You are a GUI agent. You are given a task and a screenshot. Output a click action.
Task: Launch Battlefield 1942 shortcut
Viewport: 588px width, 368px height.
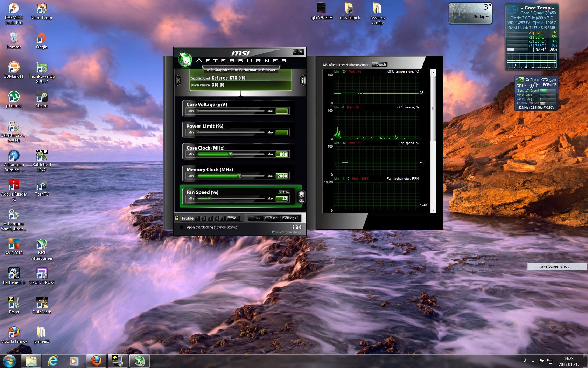click(42, 161)
